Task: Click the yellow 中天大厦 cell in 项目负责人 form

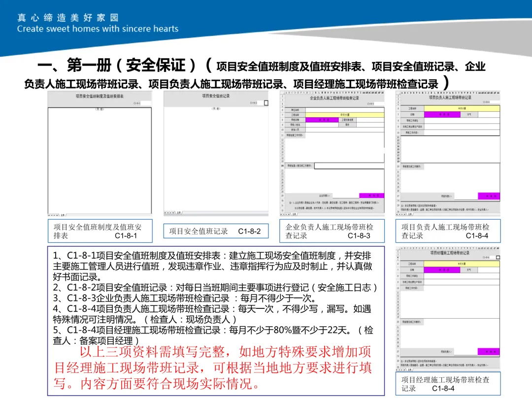Action: [x=462, y=108]
